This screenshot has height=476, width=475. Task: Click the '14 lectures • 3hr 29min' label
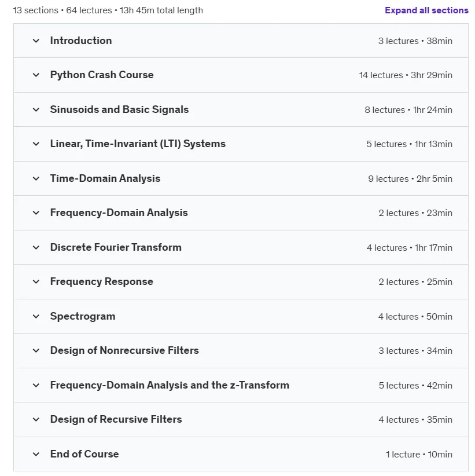click(406, 75)
